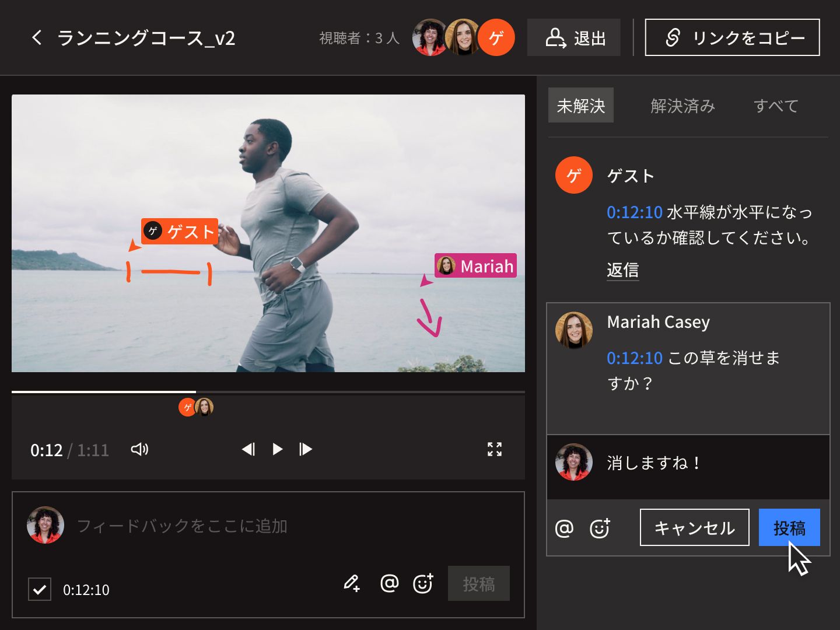
Task: Mention a collaborator with the @ icon
Action: pyautogui.click(x=388, y=583)
